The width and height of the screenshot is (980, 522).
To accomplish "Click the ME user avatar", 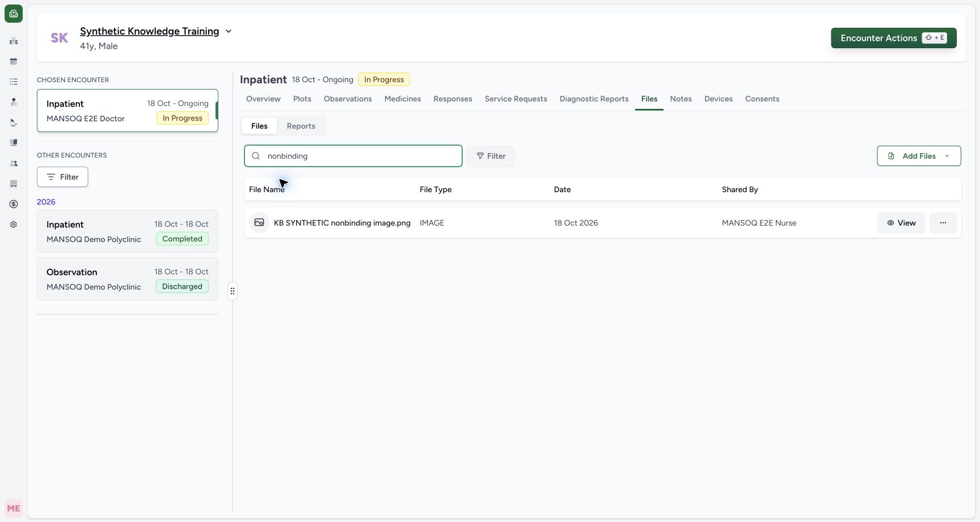I will (x=14, y=508).
